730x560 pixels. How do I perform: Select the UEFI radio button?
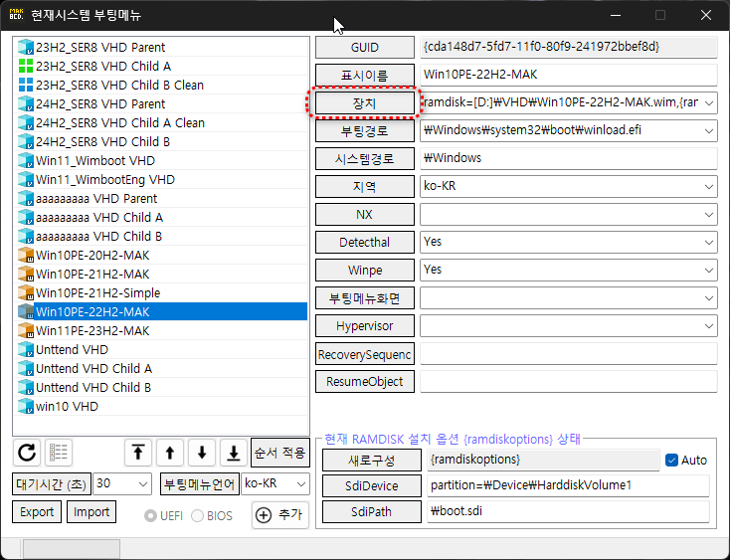(x=150, y=516)
